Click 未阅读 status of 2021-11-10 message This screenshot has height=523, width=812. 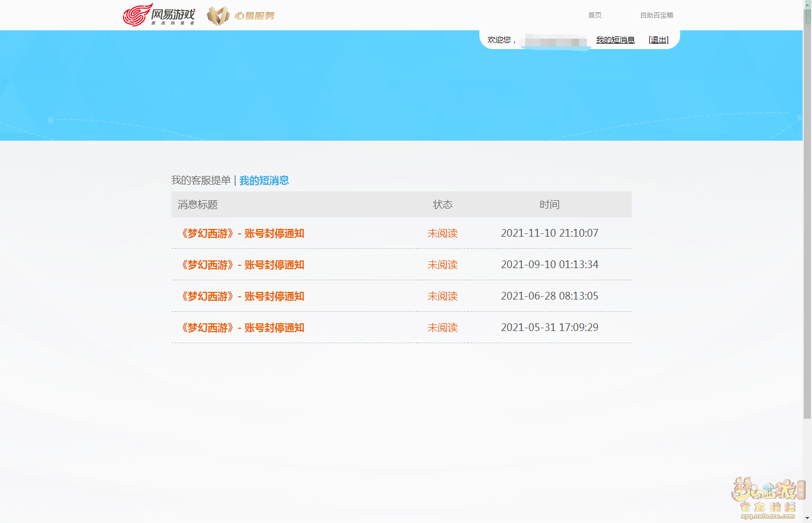(442, 233)
